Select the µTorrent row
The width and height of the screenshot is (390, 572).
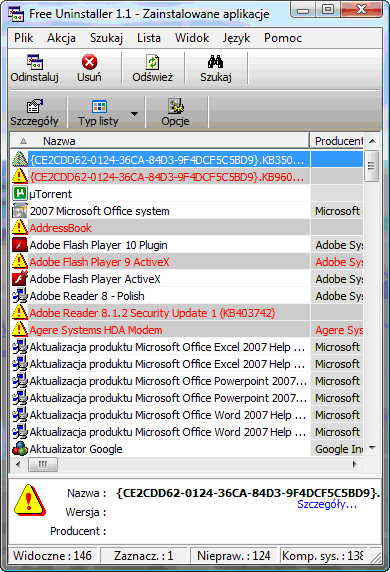pyautogui.click(x=187, y=194)
